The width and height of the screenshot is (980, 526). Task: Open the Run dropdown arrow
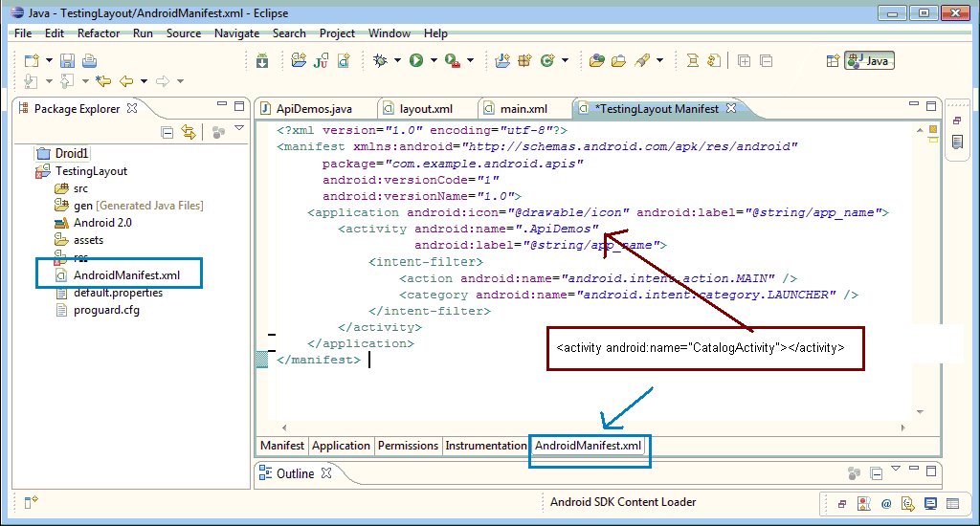pyautogui.click(x=434, y=60)
